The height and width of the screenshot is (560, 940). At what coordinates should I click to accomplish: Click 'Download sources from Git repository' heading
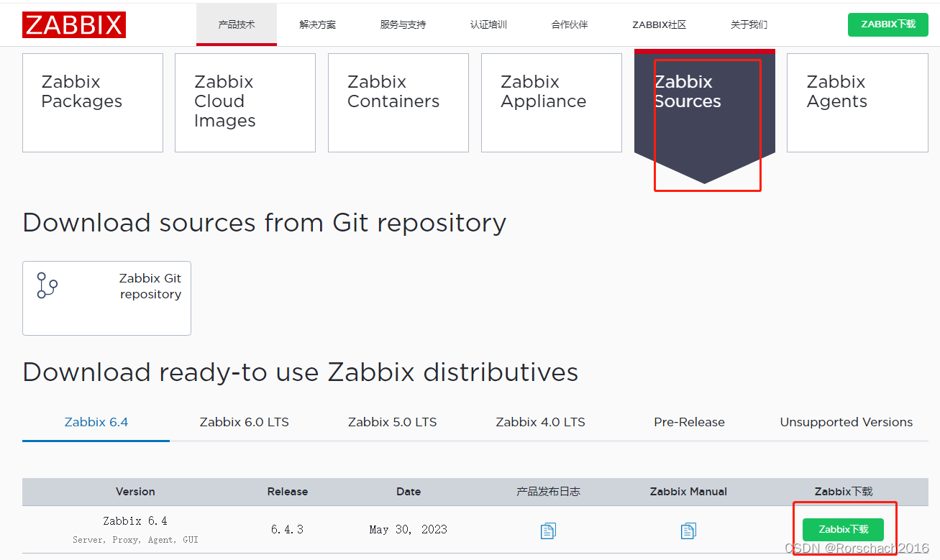(x=264, y=223)
